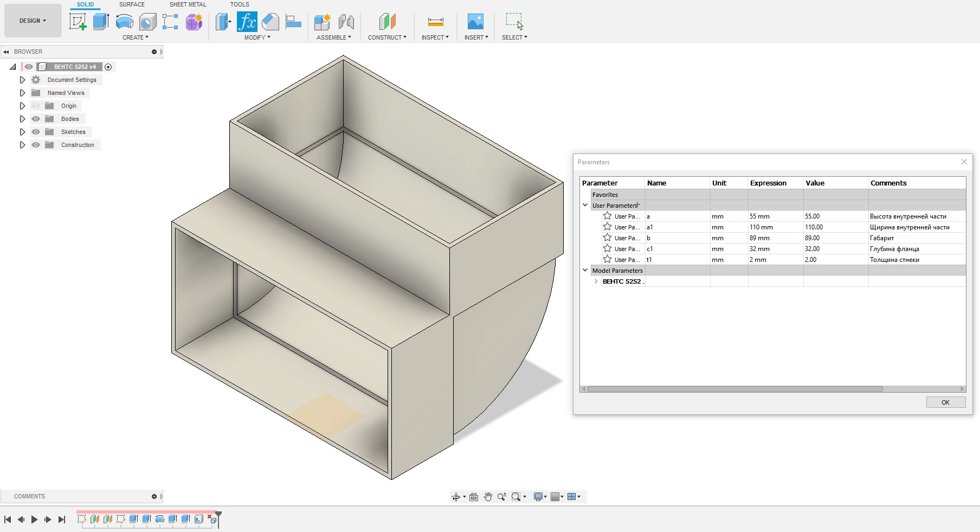Favorite the parameter a star
This screenshot has height=532, width=980.
click(x=607, y=216)
